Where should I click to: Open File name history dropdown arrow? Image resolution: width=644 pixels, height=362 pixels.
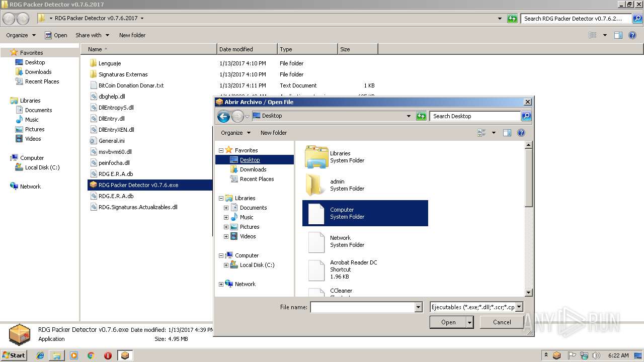tap(418, 307)
